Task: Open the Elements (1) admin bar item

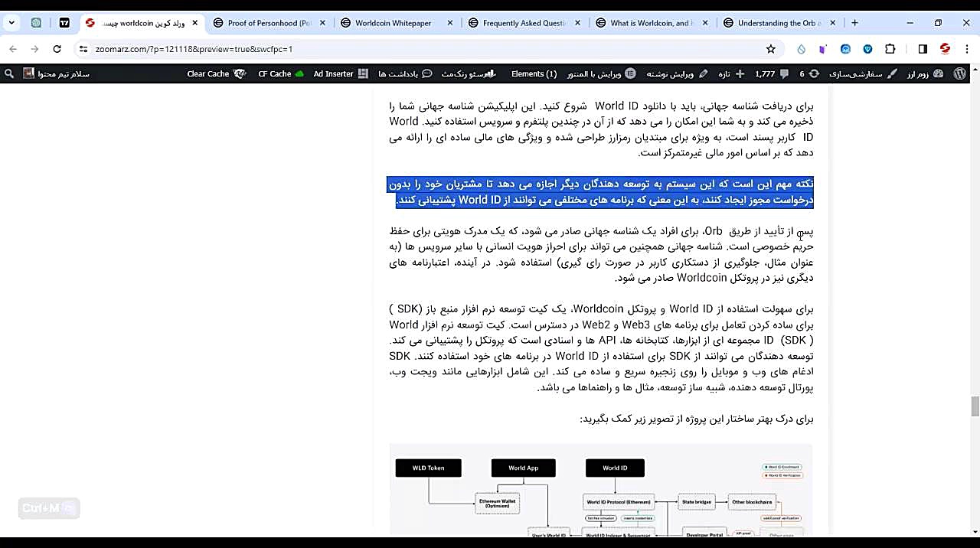Action: tap(534, 74)
